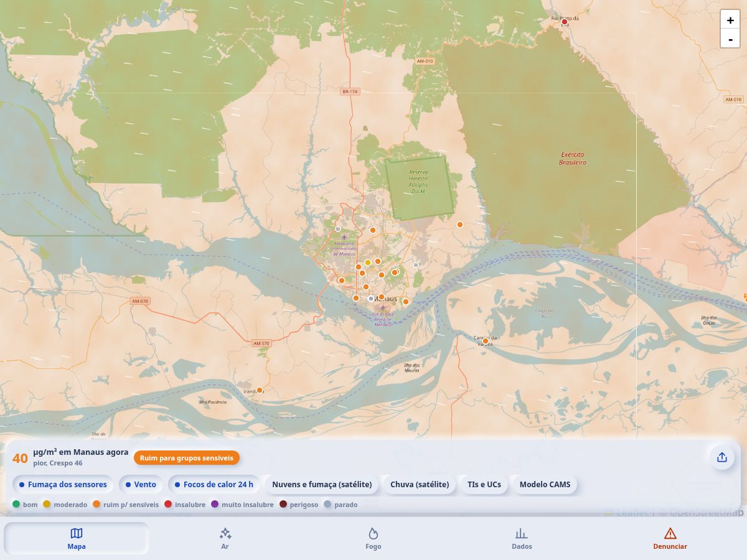Open the Fogo tab
Image resolution: width=747 pixels, height=560 pixels.
(374, 538)
